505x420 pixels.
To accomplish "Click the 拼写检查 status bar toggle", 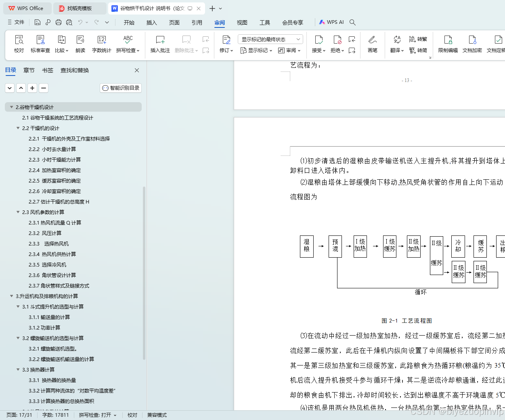I will [x=98, y=415].
